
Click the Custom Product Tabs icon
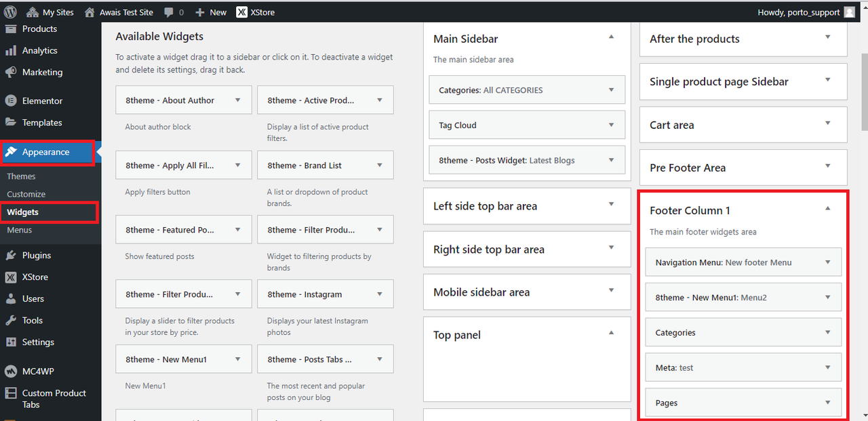(x=11, y=393)
